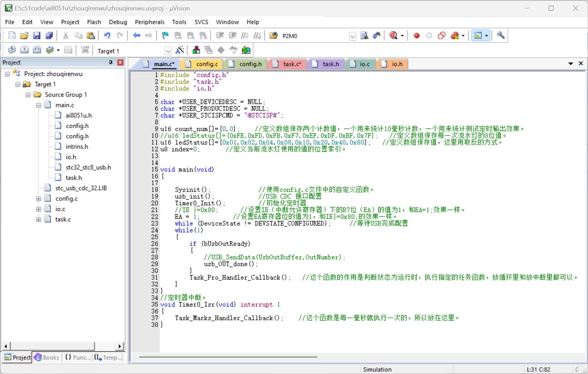Click the editor horizontal scrollbar

[228, 357]
